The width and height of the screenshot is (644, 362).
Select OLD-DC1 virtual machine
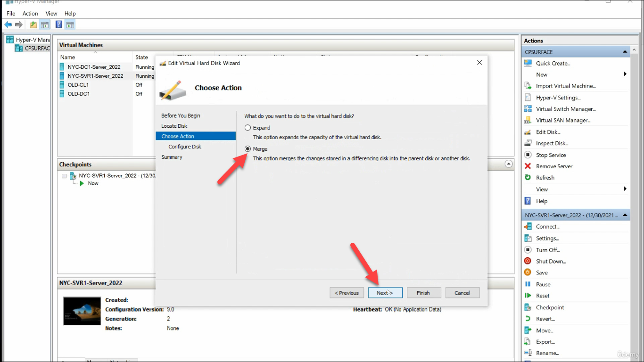[x=78, y=94]
